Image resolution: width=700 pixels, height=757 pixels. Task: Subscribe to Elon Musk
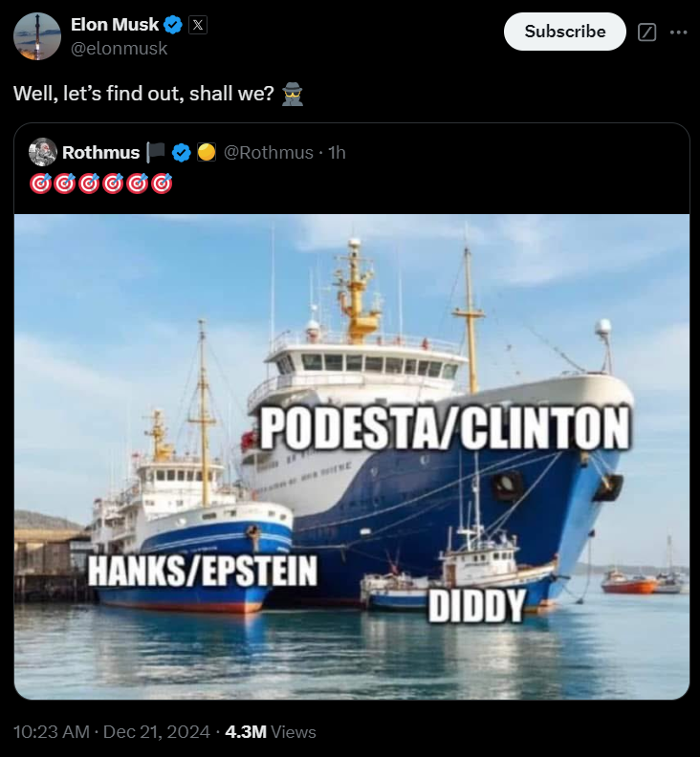coord(565,32)
